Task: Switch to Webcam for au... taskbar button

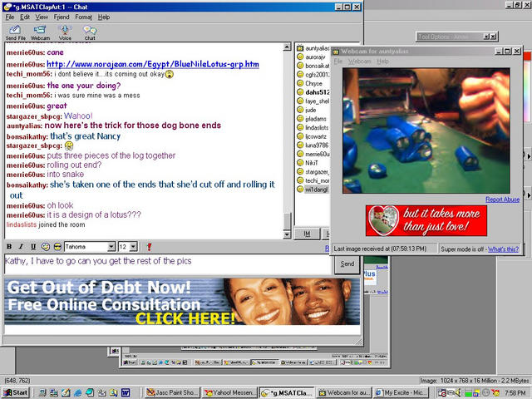Action: (344, 392)
